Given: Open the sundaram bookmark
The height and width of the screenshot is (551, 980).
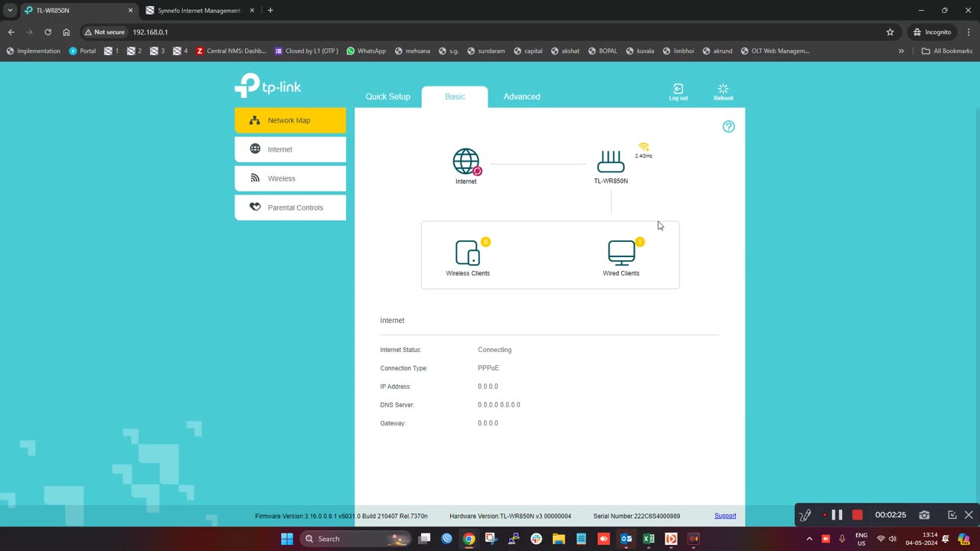Looking at the screenshot, I should (x=485, y=51).
